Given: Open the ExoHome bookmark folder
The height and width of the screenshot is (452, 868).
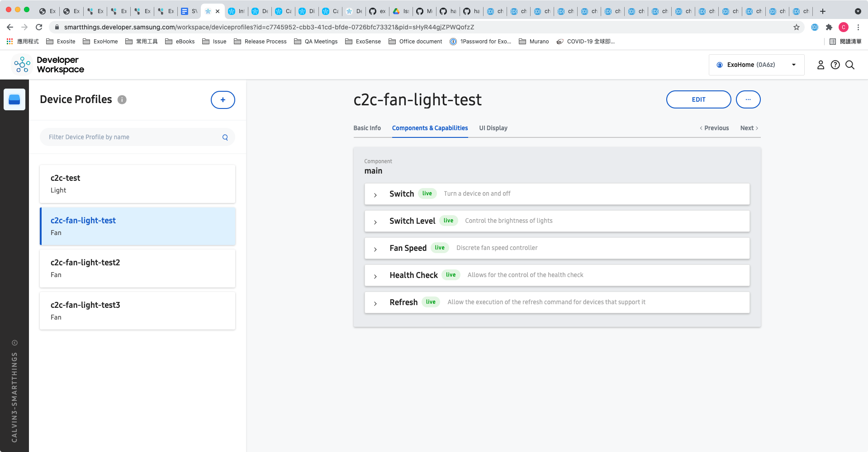Looking at the screenshot, I should click(x=100, y=42).
